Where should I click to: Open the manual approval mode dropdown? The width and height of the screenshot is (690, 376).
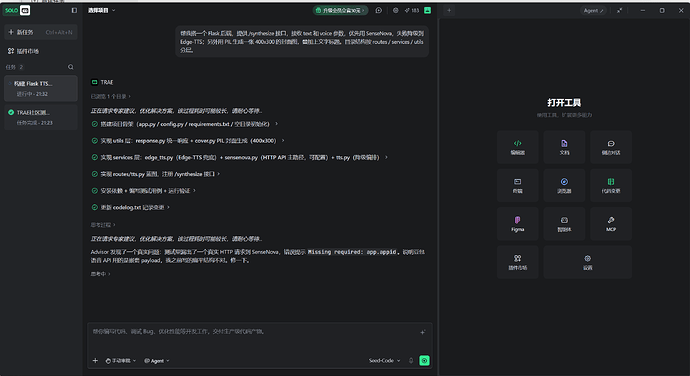click(121, 361)
